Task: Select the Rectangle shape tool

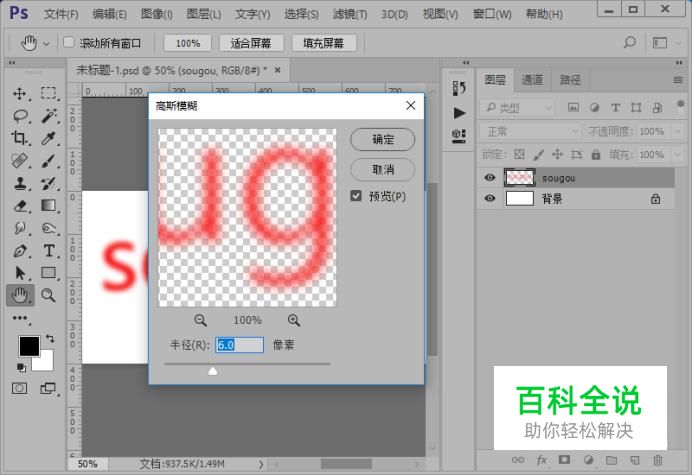Action: (49, 273)
